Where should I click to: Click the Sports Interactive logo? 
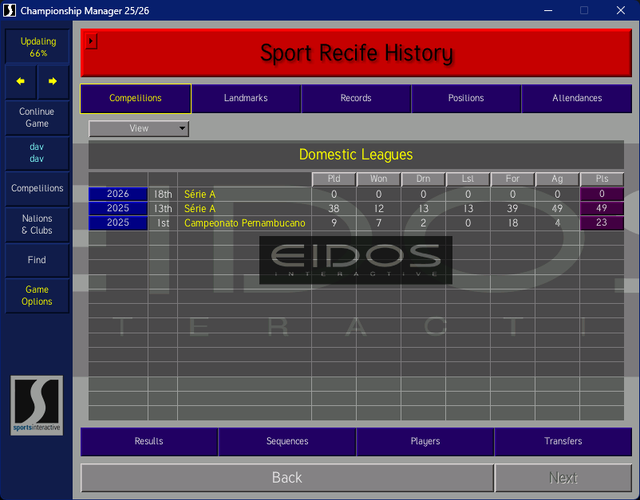coord(37,405)
